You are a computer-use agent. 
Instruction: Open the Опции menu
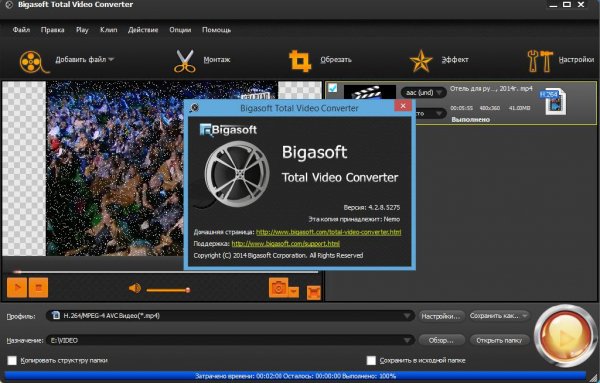(180, 29)
